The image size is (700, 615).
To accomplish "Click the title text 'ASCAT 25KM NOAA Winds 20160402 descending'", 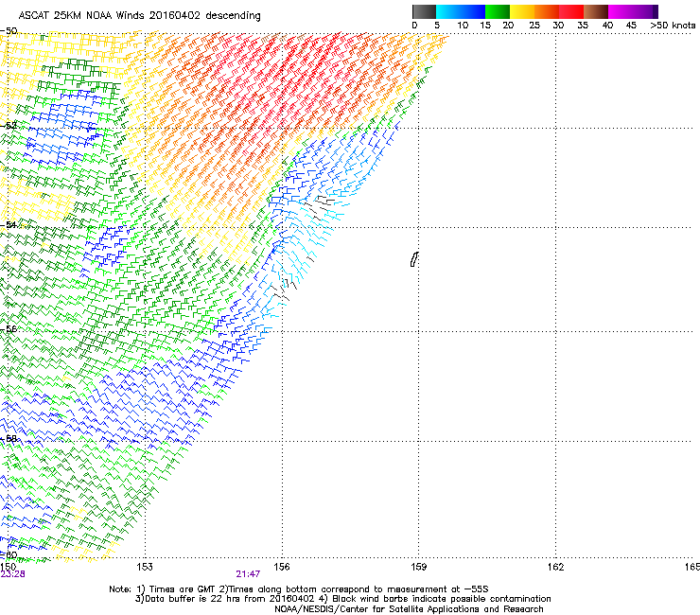I will coord(139,16).
